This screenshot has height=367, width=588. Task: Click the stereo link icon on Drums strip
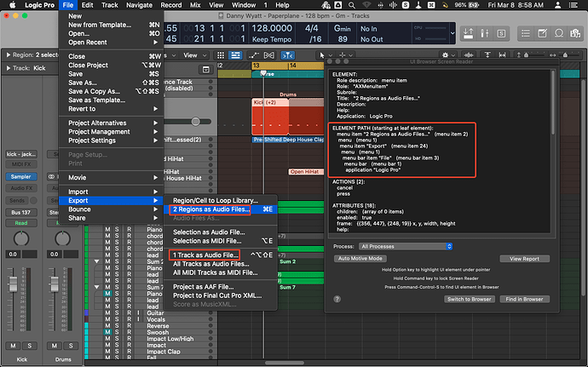point(52,176)
